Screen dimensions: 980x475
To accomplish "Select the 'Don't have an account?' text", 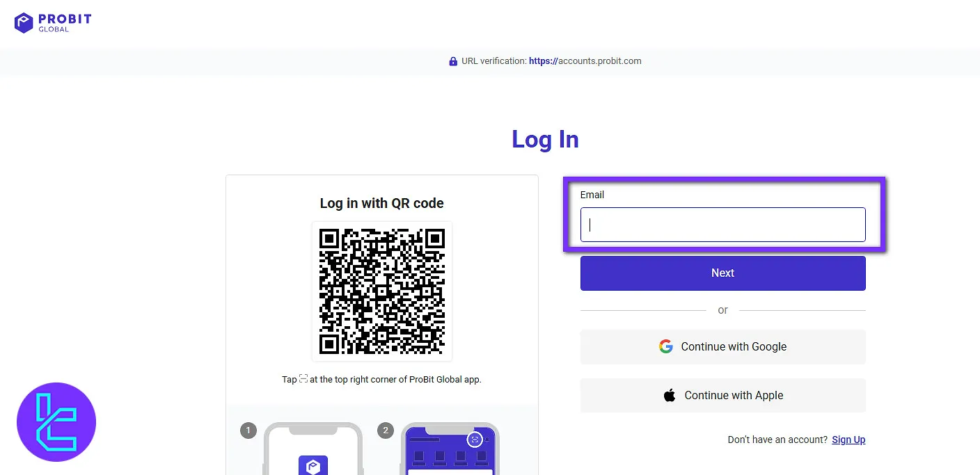I will click(777, 440).
